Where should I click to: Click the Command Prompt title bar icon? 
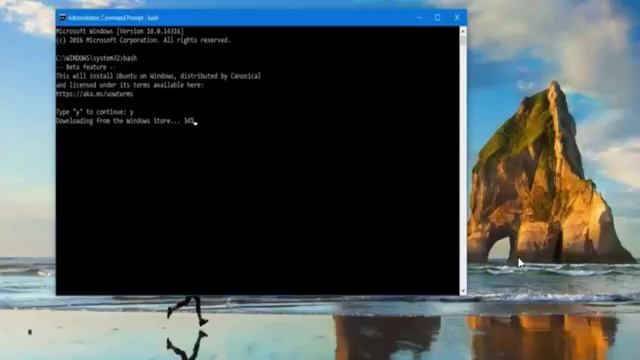point(62,18)
